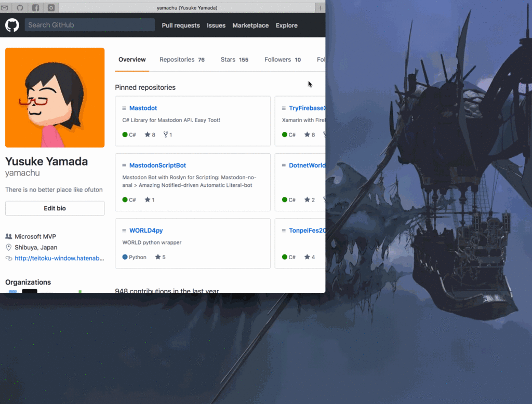
Task: Click the star count on DotnetWorld card
Action: pyautogui.click(x=310, y=200)
